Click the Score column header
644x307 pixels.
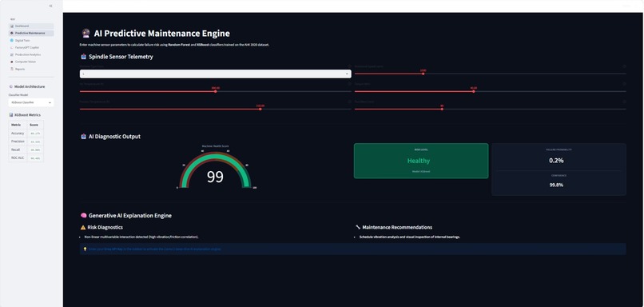pos(35,125)
